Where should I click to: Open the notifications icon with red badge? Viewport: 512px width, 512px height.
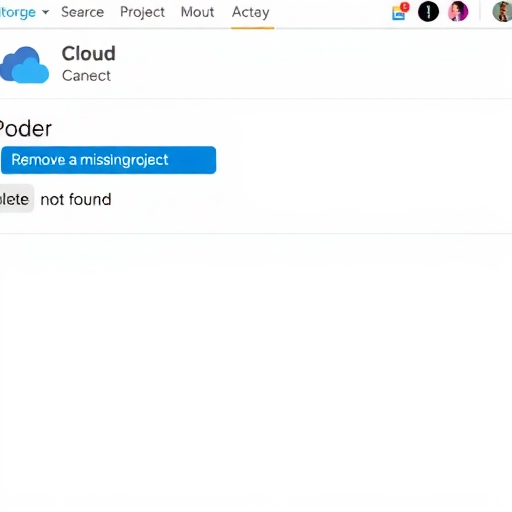[x=400, y=12]
